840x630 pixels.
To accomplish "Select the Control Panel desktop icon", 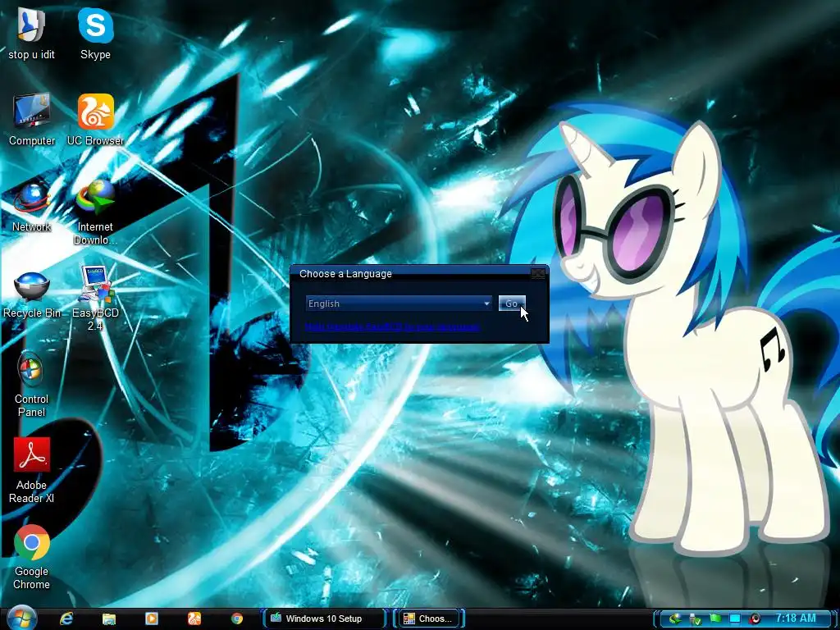I will tap(31, 385).
